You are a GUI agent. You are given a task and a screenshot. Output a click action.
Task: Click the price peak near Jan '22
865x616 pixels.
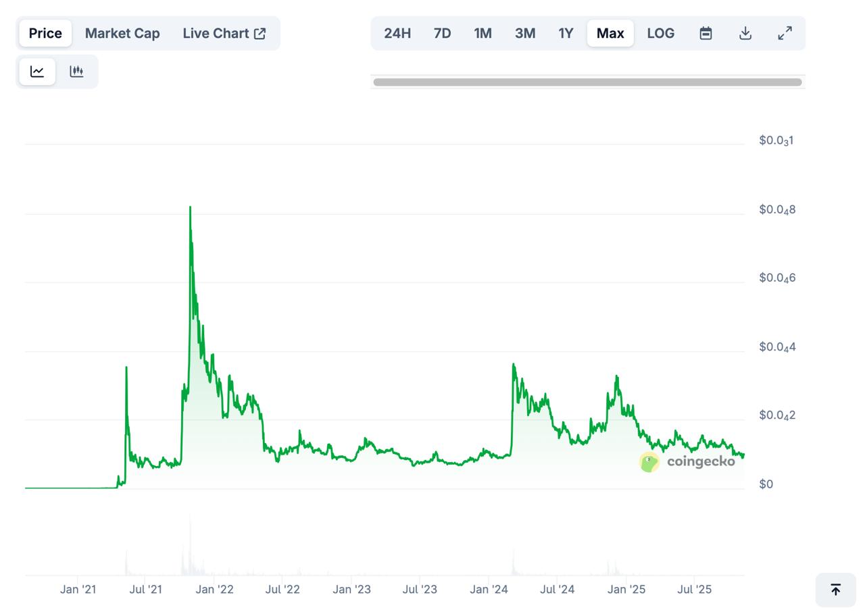coord(190,208)
